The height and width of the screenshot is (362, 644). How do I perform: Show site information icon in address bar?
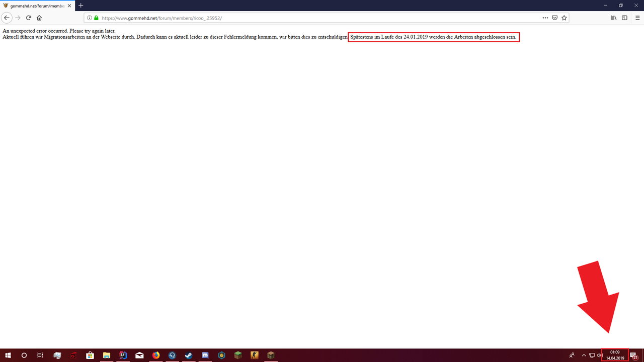pos(90,18)
